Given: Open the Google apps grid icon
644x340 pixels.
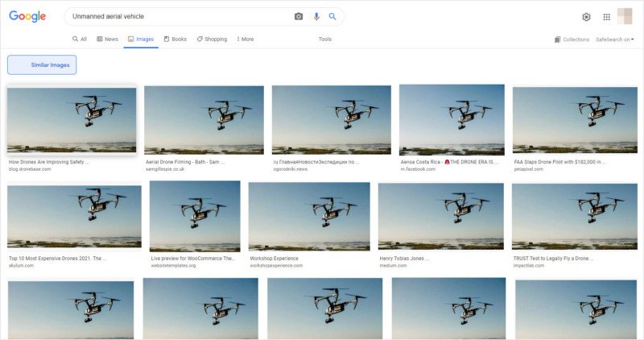Looking at the screenshot, I should pos(607,17).
